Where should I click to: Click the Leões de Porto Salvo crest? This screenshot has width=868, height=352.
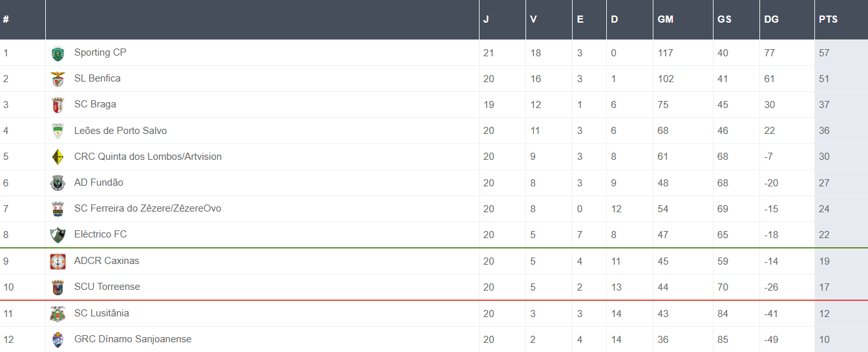point(58,131)
